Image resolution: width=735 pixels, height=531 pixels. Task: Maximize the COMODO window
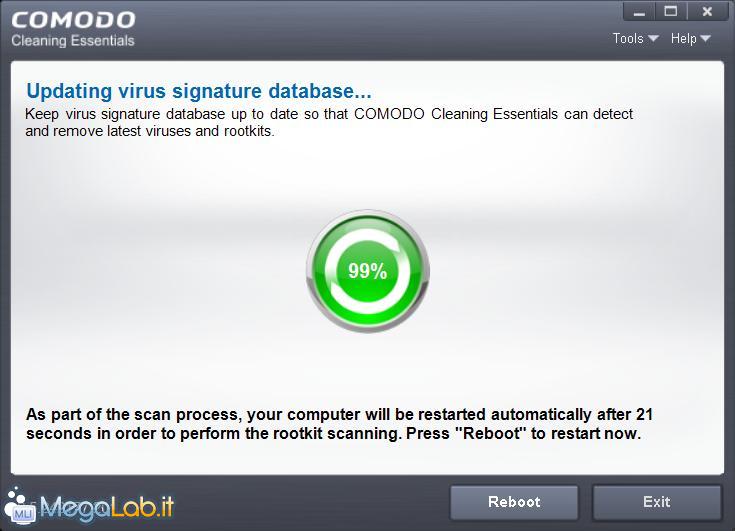[x=671, y=12]
